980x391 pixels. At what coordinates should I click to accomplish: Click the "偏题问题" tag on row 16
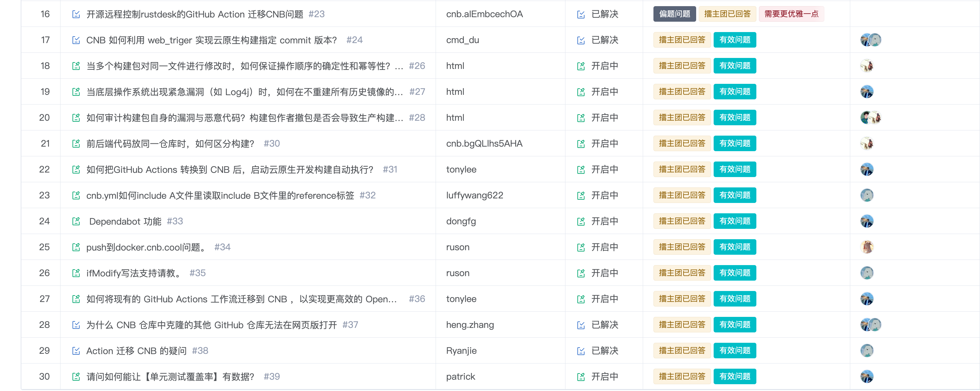674,14
